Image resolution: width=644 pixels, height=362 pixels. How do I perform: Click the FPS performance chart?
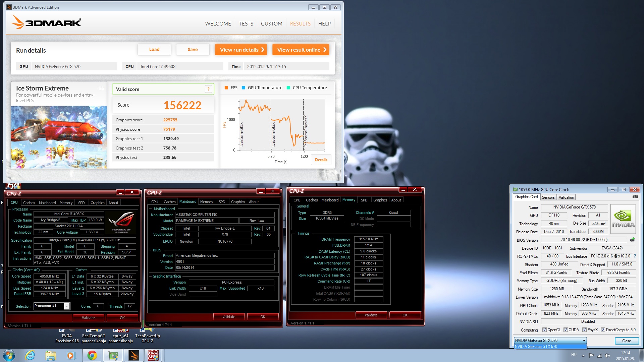click(281, 125)
